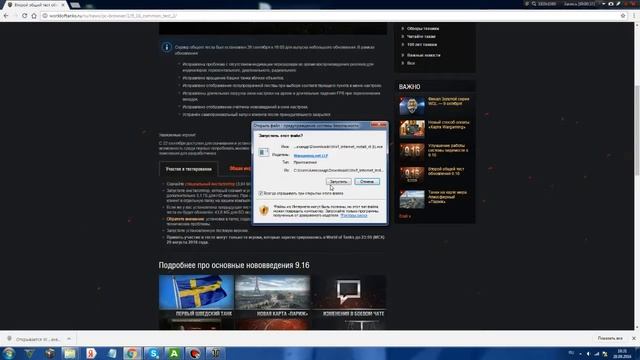Screen dimensions: 640x360
Task: Switch to Chrome in the taskbar
Action: coord(132,353)
